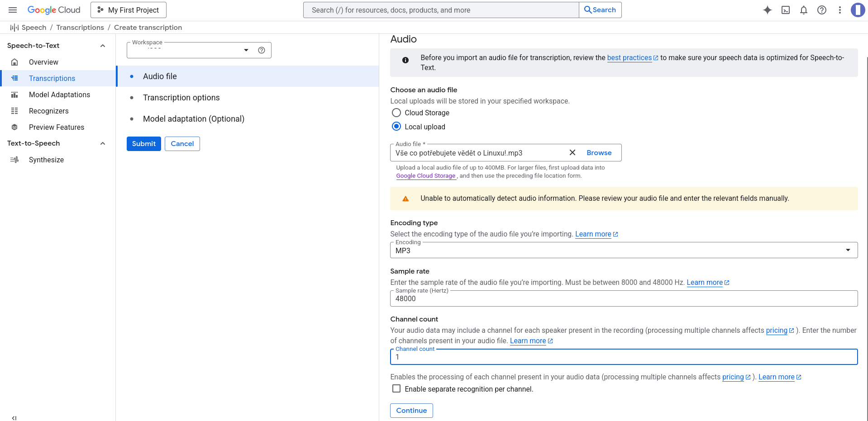The image size is (868, 421).
Task: Click the three-dot settings and utilities menu
Action: pyautogui.click(x=840, y=10)
